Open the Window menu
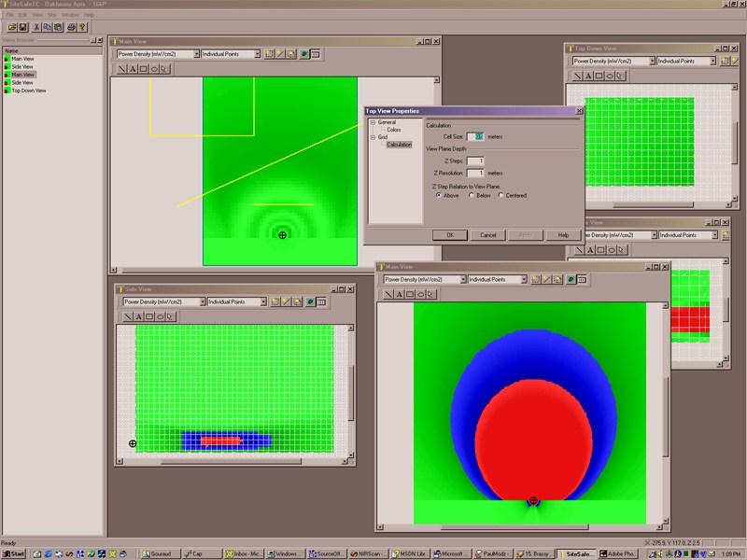 point(70,15)
